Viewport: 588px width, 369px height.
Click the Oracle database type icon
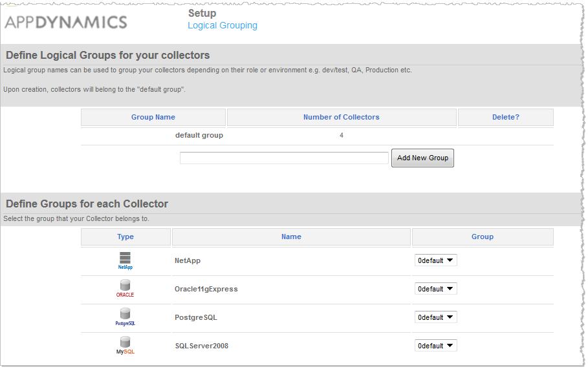(x=125, y=288)
